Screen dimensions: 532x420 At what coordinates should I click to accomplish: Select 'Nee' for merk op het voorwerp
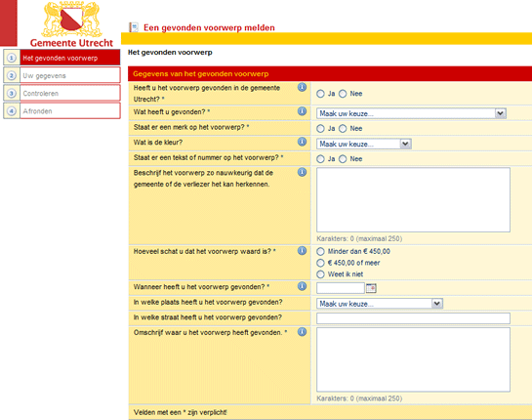343,128
